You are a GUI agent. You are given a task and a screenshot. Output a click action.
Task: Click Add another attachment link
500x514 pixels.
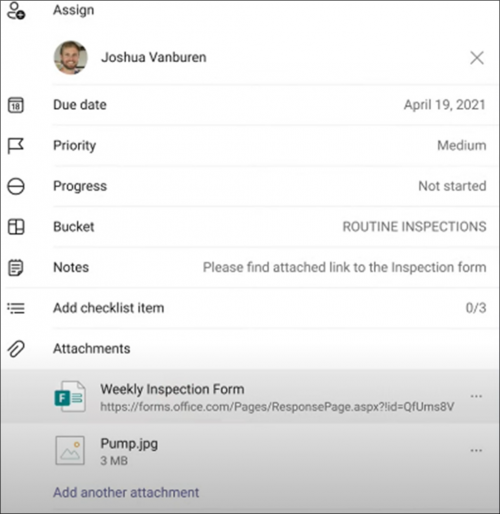pos(126,492)
